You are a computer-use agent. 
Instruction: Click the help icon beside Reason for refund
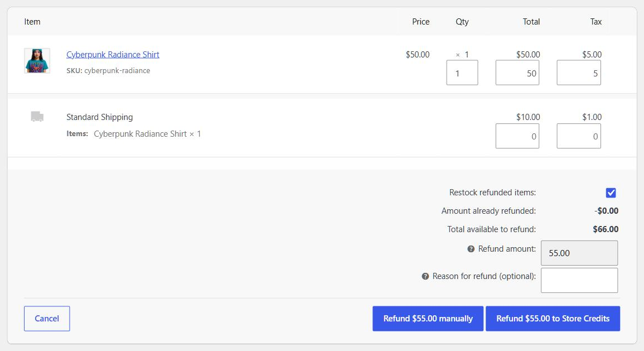pos(425,277)
